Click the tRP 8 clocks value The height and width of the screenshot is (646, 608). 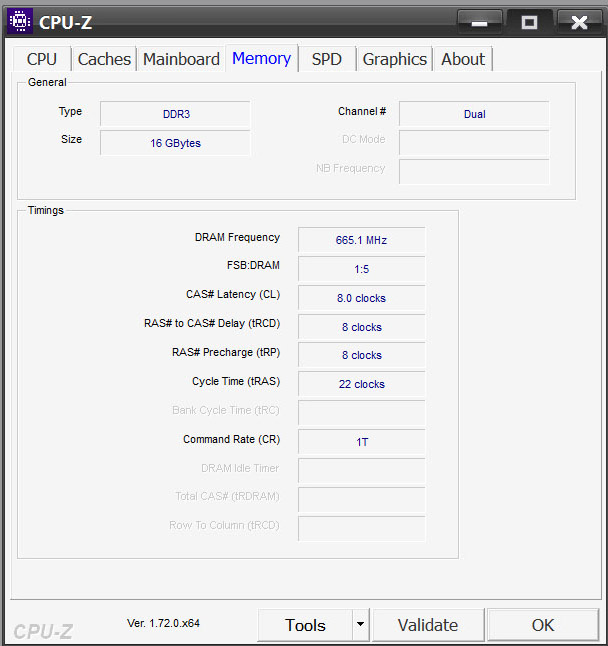362,355
